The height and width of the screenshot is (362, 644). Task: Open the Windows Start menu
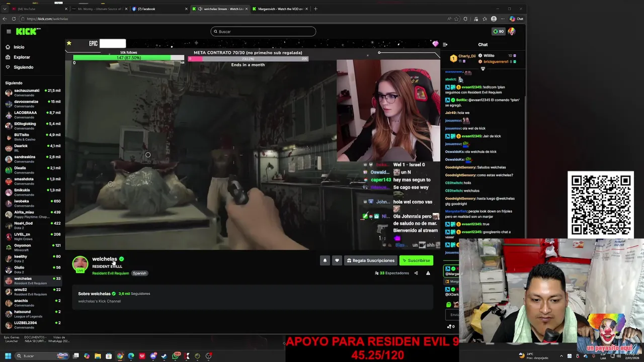tap(8, 356)
